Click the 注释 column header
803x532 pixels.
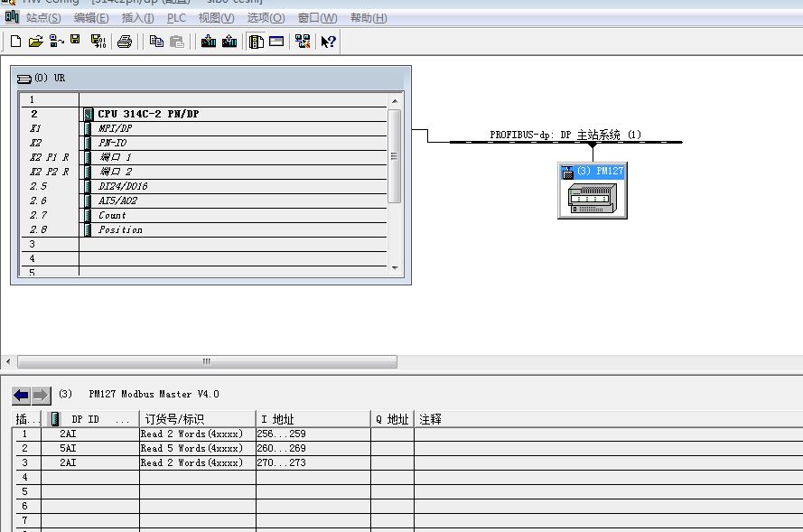(609, 419)
